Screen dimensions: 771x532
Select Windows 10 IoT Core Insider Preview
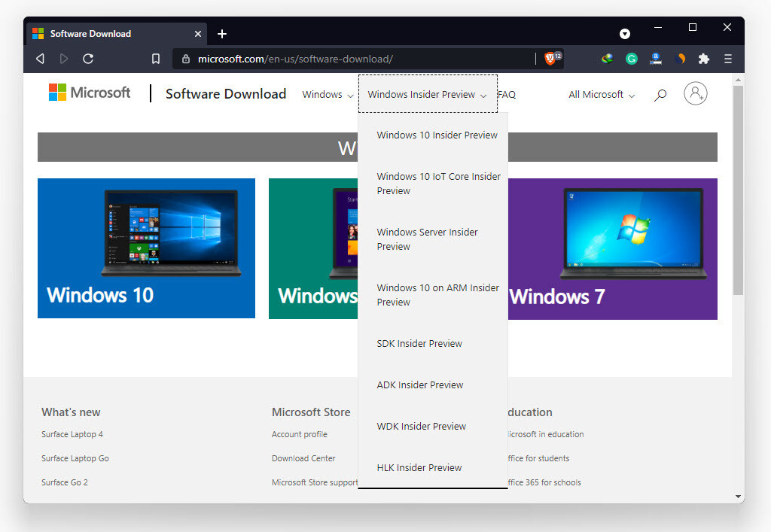click(439, 184)
